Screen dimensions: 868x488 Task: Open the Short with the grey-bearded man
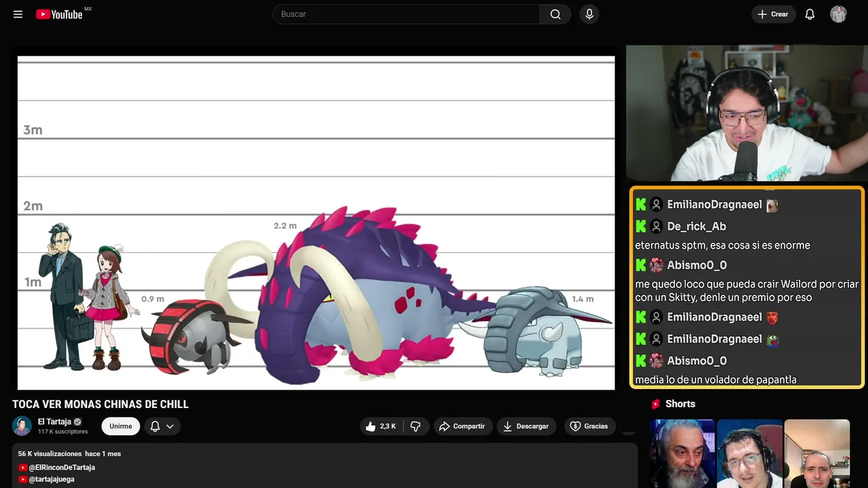(682, 453)
